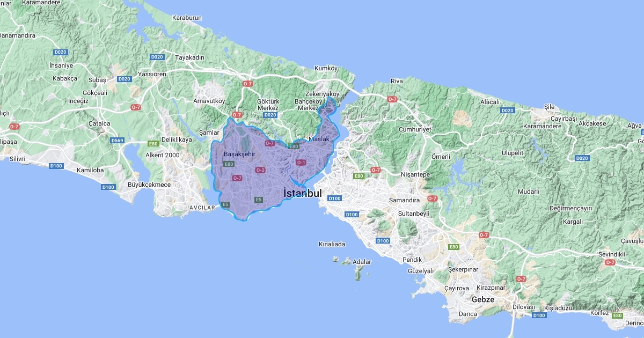Click the Riva place label

coord(396,80)
